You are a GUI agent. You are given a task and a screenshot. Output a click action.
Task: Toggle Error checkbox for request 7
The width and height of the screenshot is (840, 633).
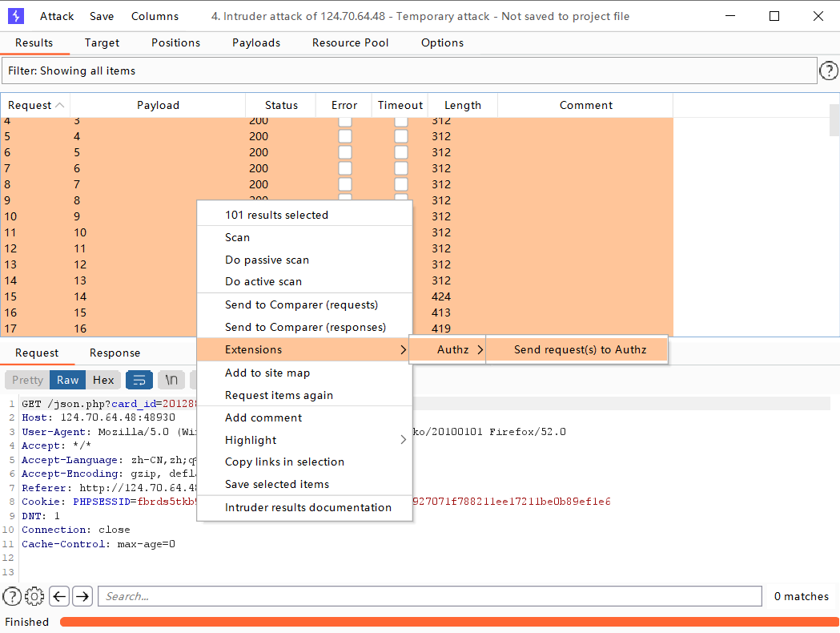(x=345, y=168)
